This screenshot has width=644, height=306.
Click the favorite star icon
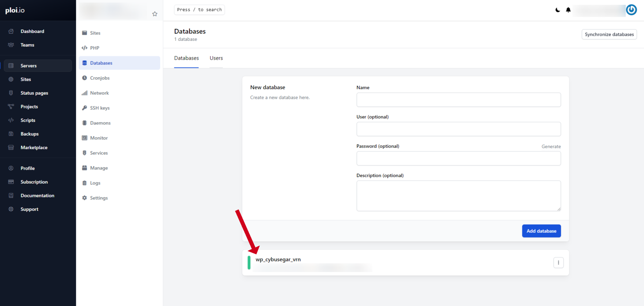[155, 14]
